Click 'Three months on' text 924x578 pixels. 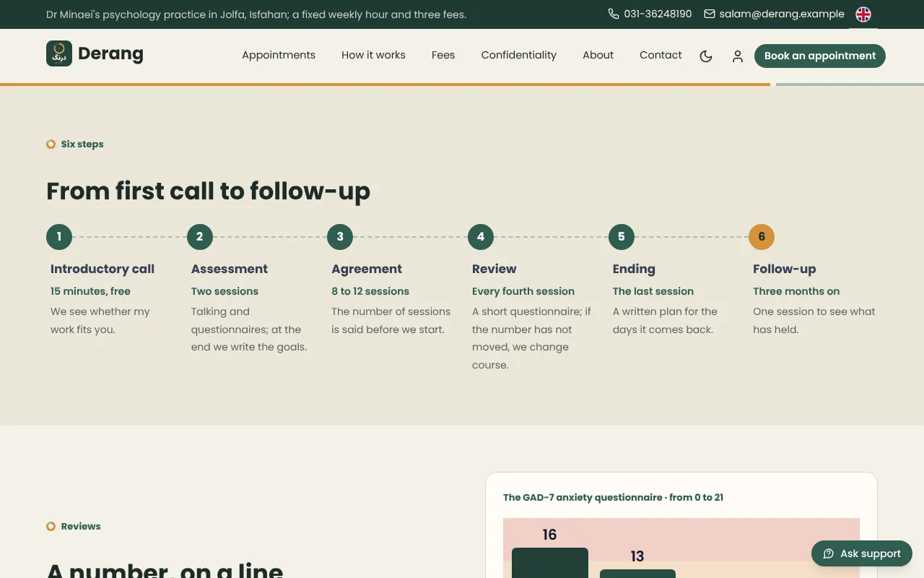[796, 291]
